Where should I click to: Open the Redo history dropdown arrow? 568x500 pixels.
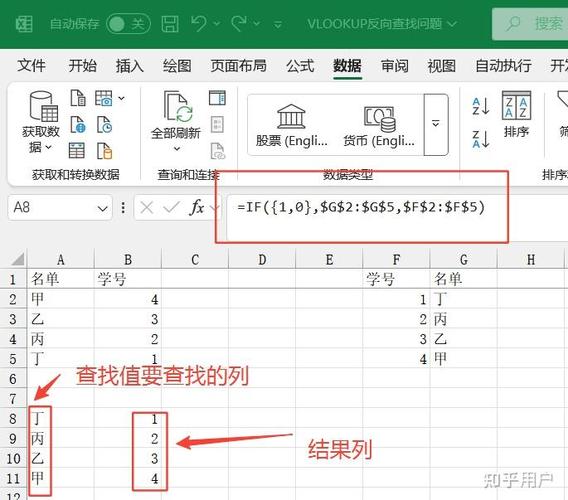256,24
